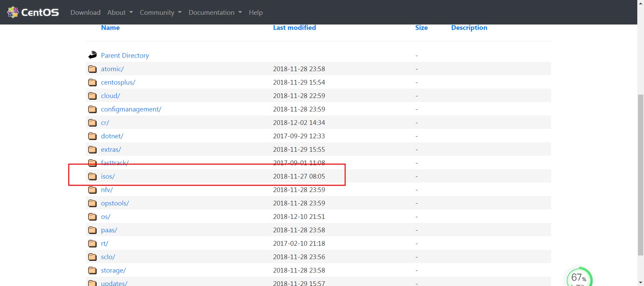Click the 67% circular progress widget

click(579, 278)
